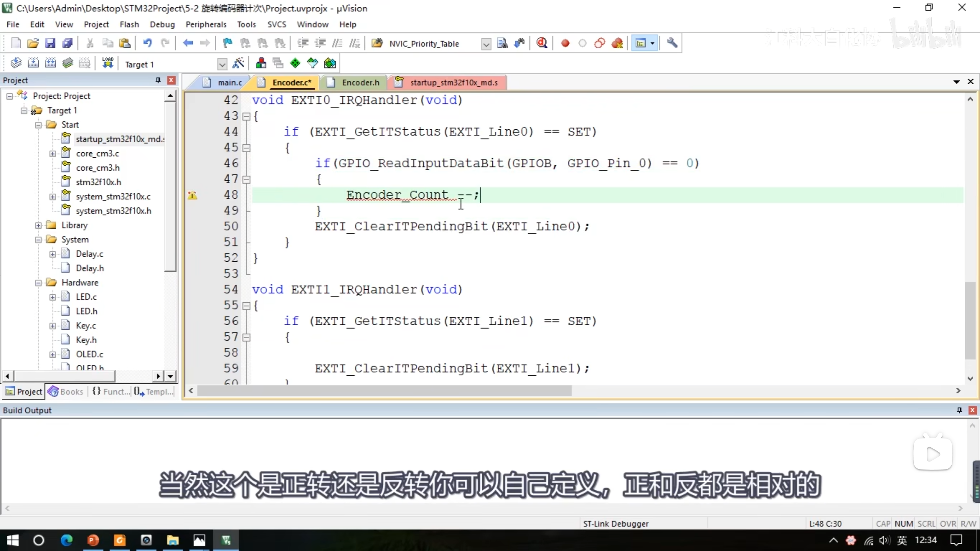Click the Undo arrow icon
This screenshot has width=980, height=551.
tap(147, 43)
